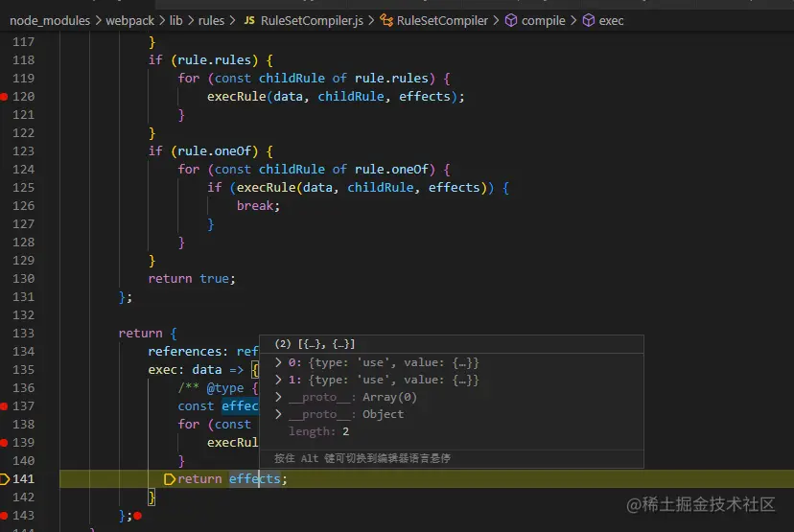Click the cube icon next to exec

click(589, 21)
